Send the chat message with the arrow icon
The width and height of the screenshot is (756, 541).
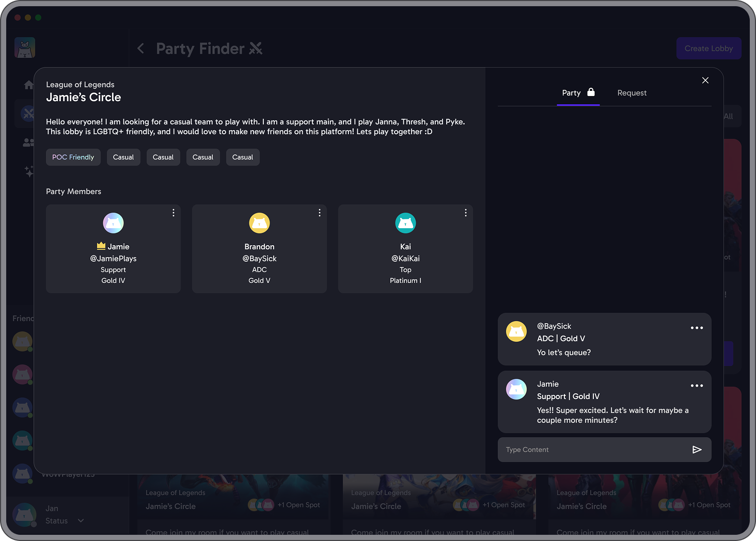pyautogui.click(x=697, y=450)
